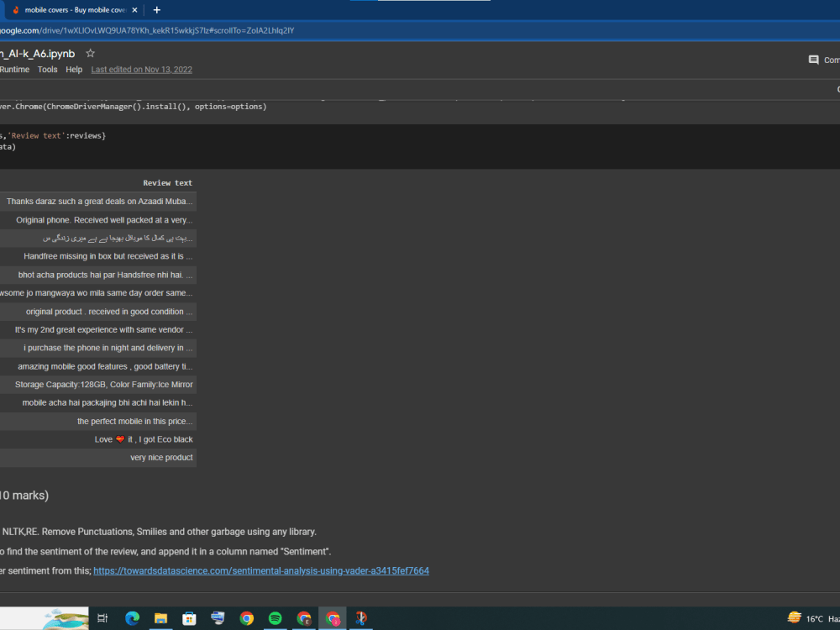Click code line containing 'Review text':reviews
Viewport: 840px width, 630px height.
click(52, 135)
